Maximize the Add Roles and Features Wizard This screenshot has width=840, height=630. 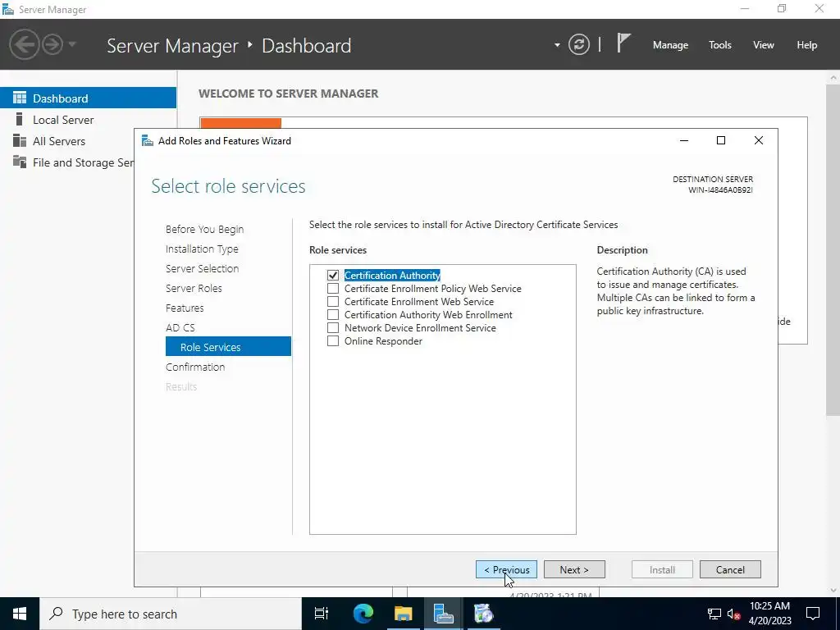tap(721, 140)
